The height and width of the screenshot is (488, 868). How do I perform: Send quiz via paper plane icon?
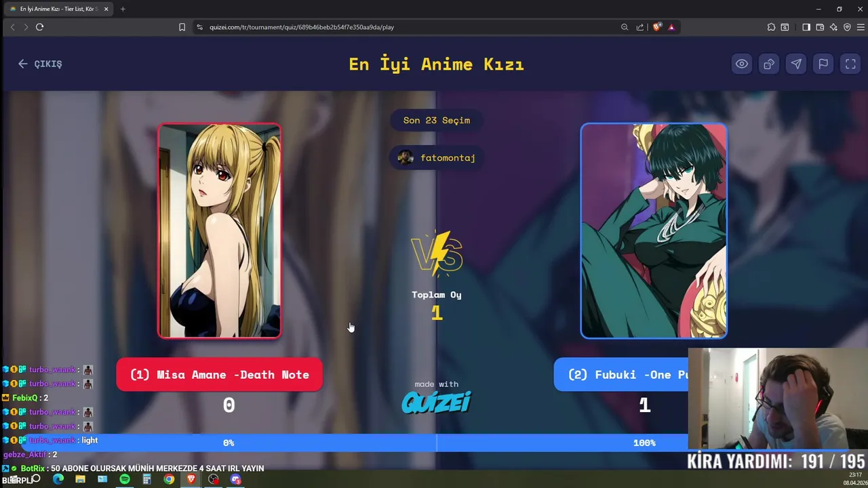[x=796, y=64]
